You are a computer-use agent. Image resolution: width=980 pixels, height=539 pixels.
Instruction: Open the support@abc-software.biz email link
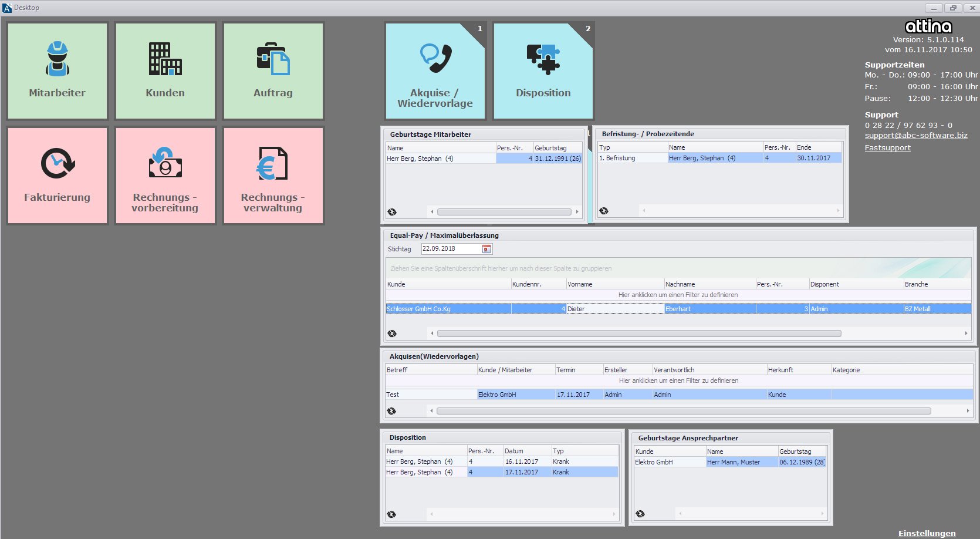(x=916, y=136)
